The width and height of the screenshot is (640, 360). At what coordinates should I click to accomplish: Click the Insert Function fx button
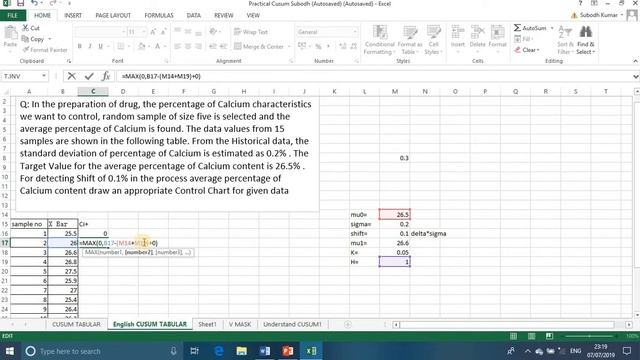106,76
